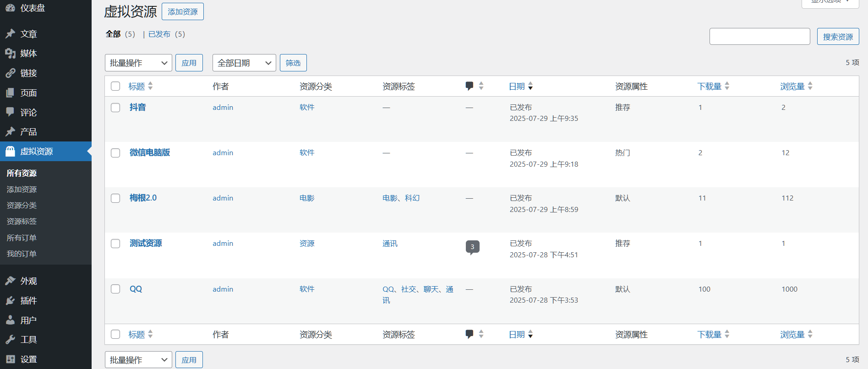Click the bottom 应用 button
This screenshot has height=369, width=868.
coord(189,360)
